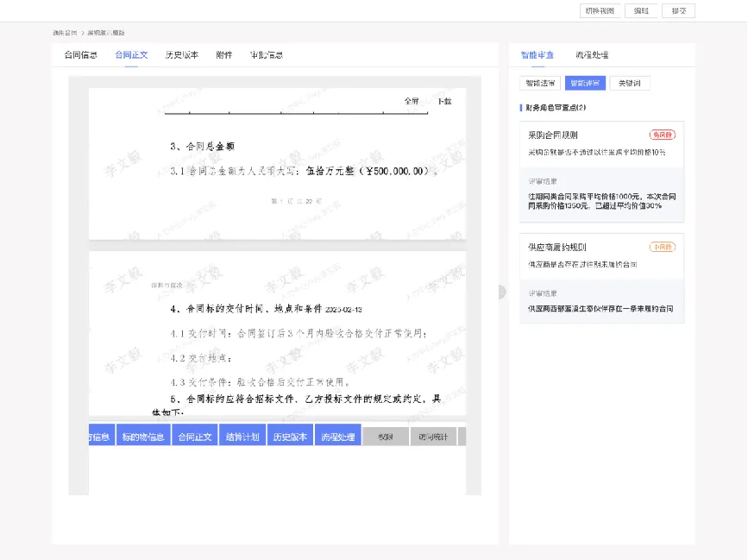Click the blue 流程处理 button in document
Screen dimensions: 748x560
(337, 437)
